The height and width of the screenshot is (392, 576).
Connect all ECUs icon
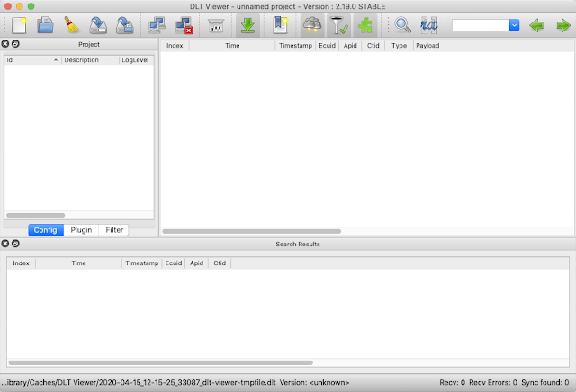[157, 25]
